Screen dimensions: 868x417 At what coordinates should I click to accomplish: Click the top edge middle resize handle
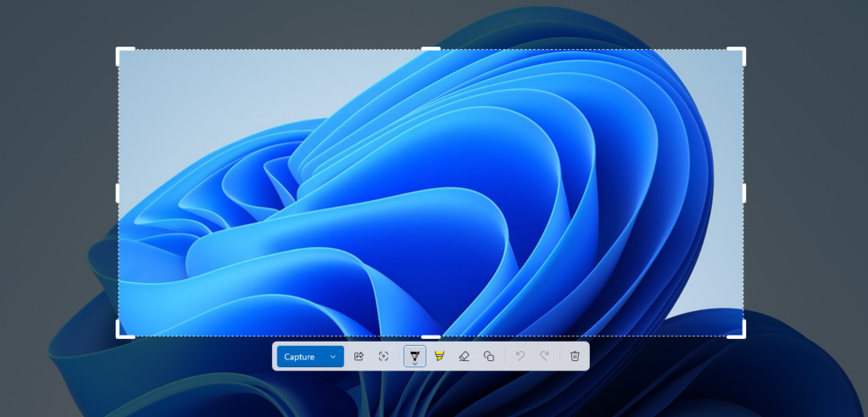point(431,49)
